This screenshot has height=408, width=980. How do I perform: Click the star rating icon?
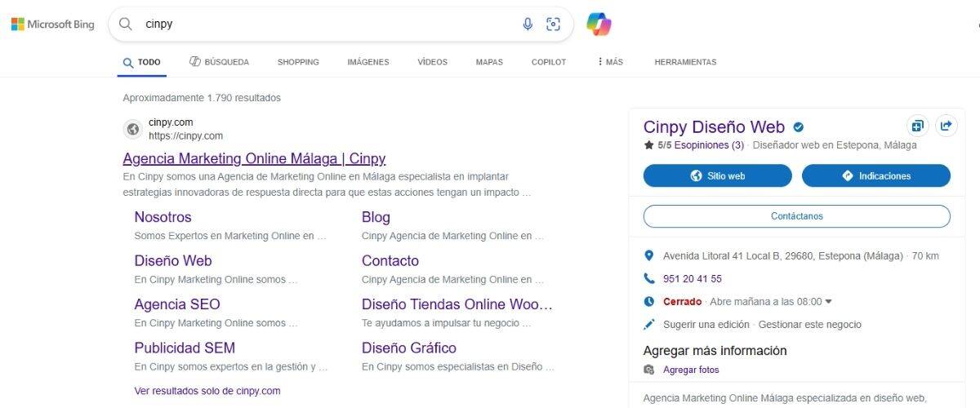pyautogui.click(x=648, y=145)
